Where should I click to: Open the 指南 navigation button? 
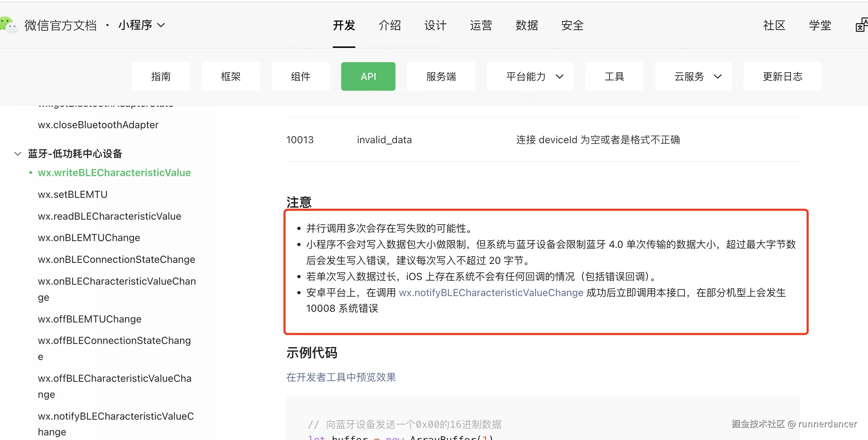161,76
